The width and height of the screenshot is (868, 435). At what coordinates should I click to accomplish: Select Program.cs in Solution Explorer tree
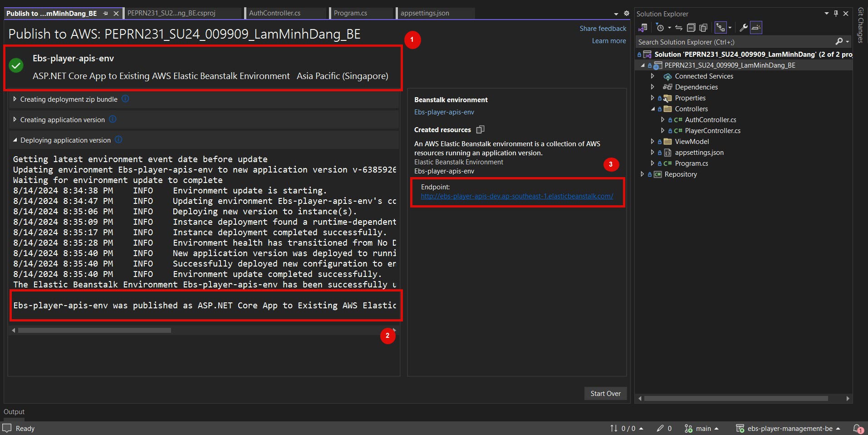tap(691, 163)
